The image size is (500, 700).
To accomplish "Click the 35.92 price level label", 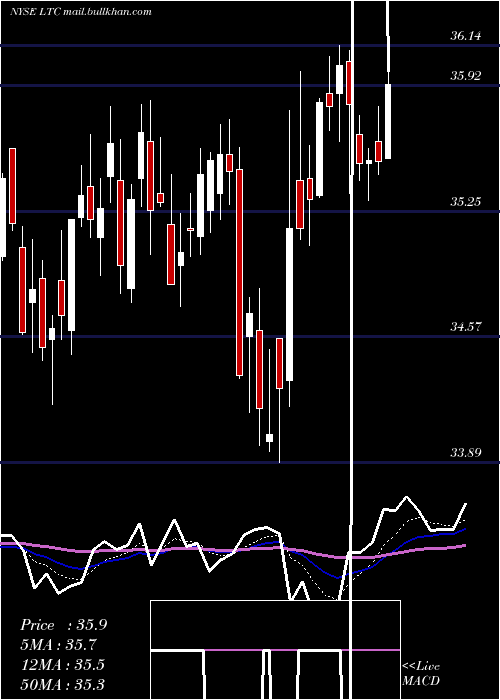I will (466, 76).
